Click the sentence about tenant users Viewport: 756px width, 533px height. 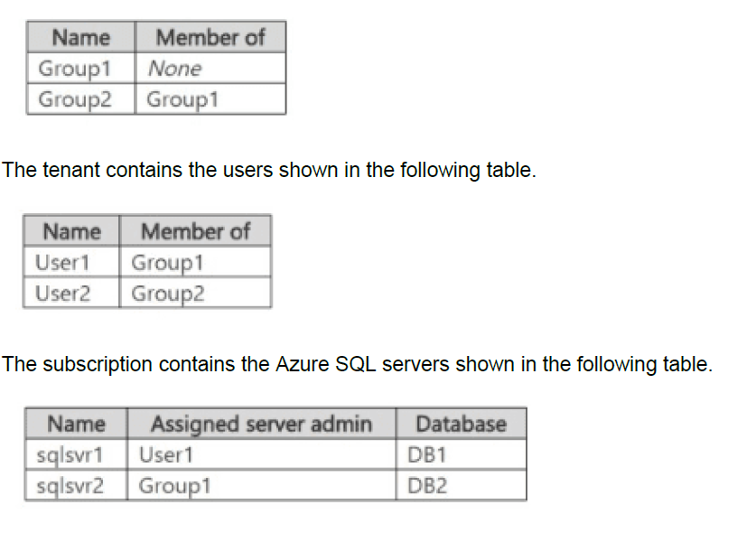269,170
